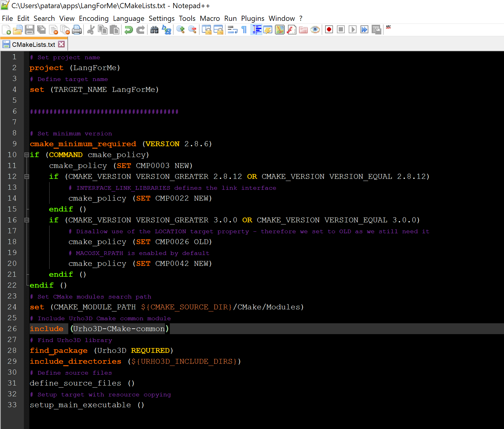Open the Settings menu
Viewport: 504px width, 429px height.
[x=162, y=18]
